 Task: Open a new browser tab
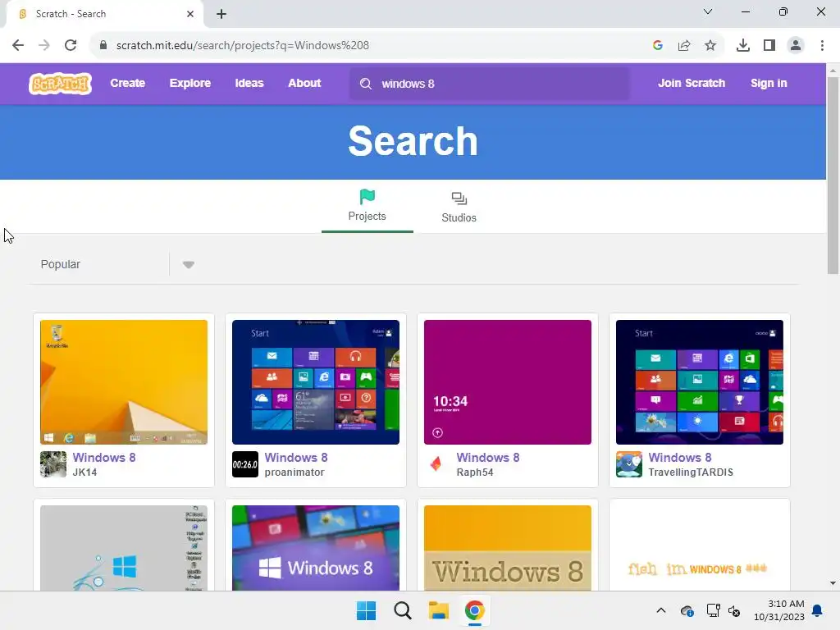tap(221, 14)
